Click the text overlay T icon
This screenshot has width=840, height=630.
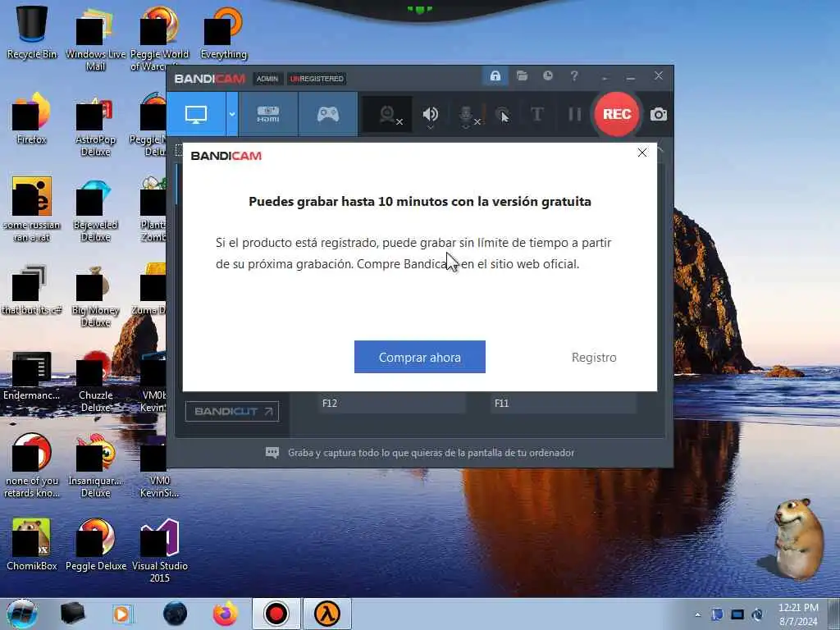point(536,114)
